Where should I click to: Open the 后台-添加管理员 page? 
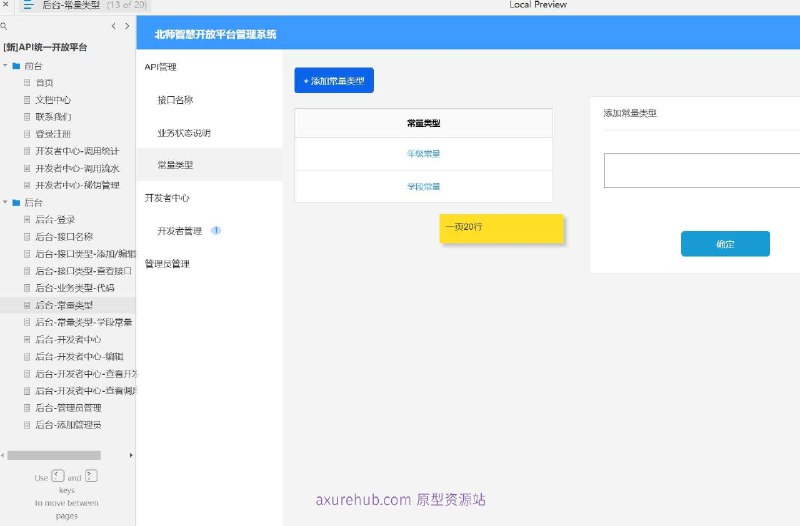click(x=68, y=424)
